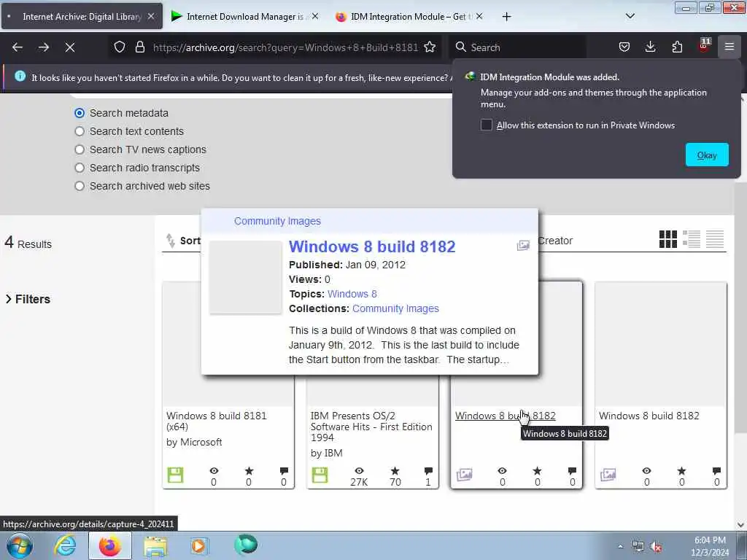Click Firefox icon in taskbar

[109, 545]
